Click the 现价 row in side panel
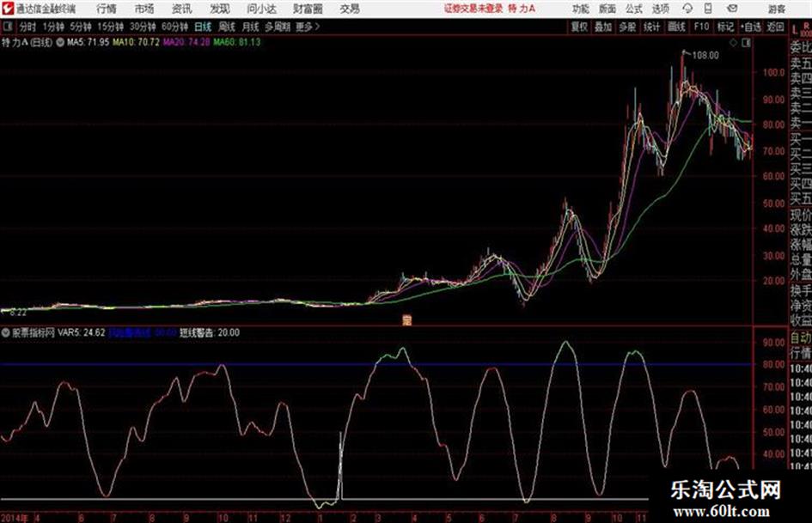The image size is (812, 523). [x=801, y=215]
